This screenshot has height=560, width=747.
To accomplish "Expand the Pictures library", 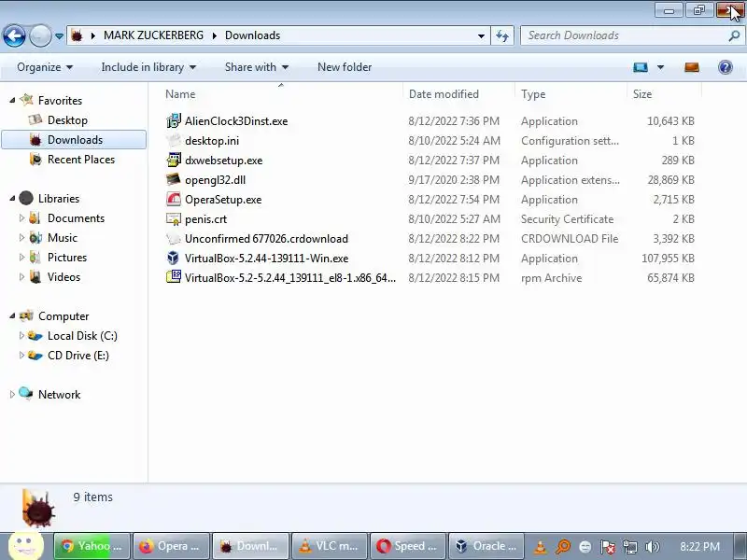I will pos(21,258).
